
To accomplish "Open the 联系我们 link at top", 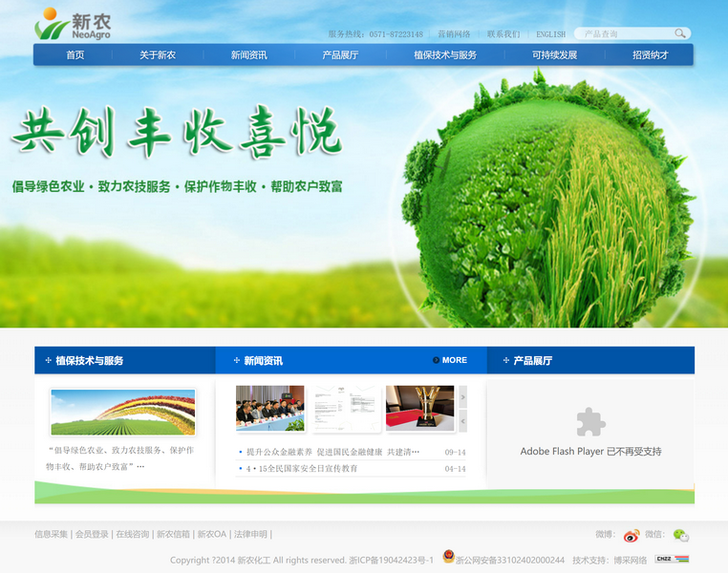I will (503, 34).
